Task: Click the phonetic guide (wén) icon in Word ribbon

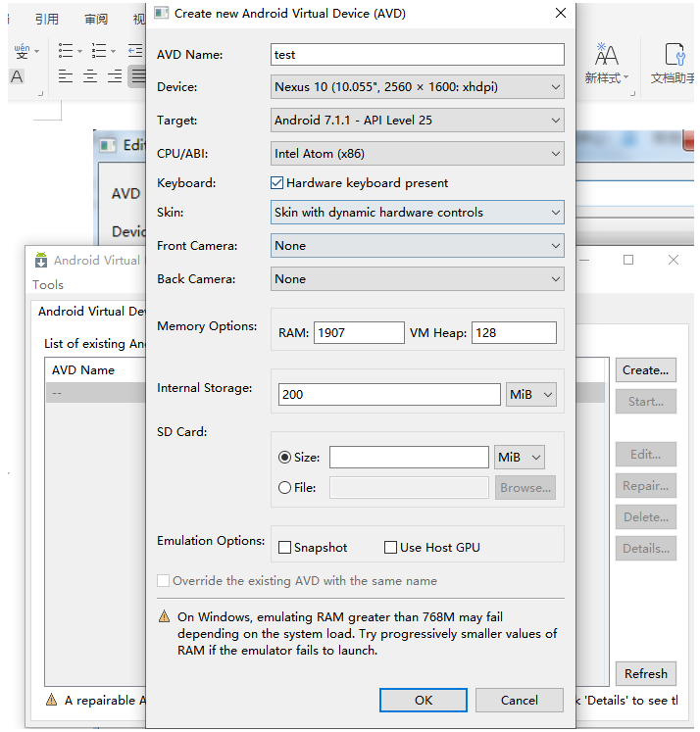Action: tap(22, 50)
